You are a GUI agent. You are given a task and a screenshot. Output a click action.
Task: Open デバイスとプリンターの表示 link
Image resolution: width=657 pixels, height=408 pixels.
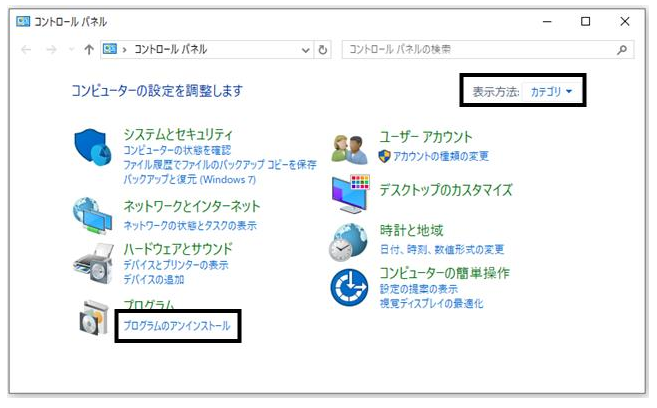[x=176, y=265]
